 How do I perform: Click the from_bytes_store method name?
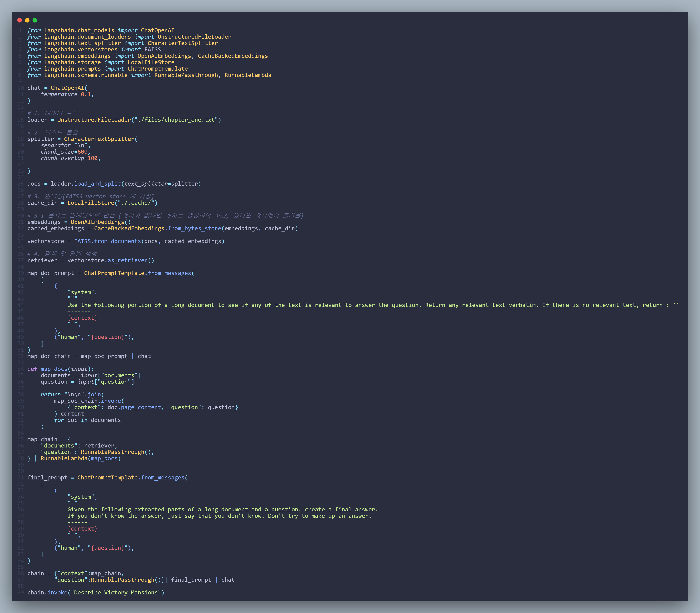[x=194, y=228]
